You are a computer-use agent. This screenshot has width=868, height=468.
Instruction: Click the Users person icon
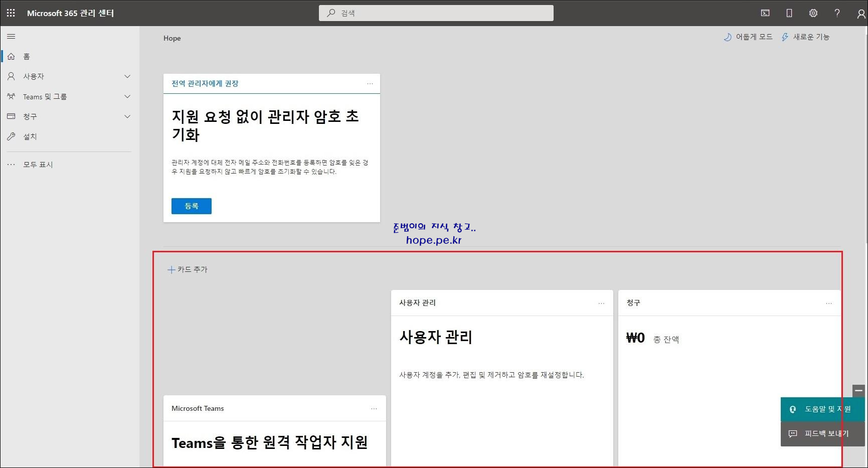pos(11,76)
